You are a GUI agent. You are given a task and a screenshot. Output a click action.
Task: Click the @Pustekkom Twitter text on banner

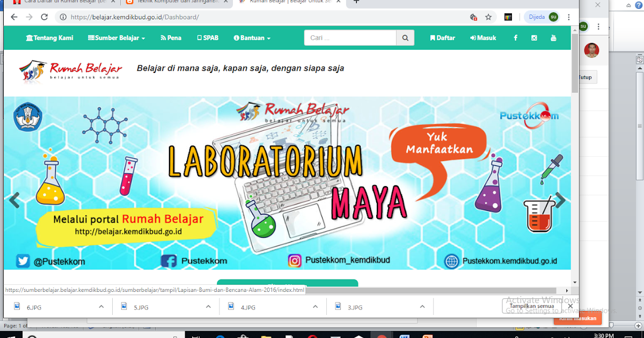(59, 262)
